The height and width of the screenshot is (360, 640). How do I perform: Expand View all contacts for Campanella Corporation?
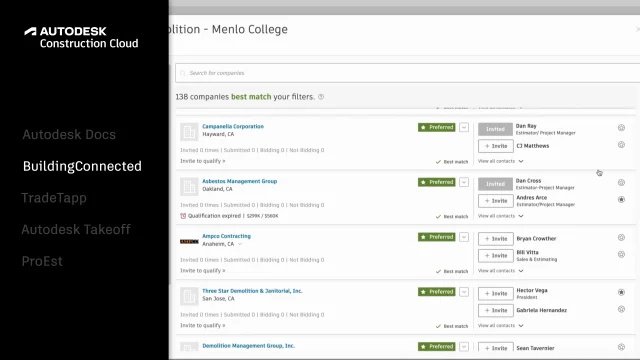[500, 161]
